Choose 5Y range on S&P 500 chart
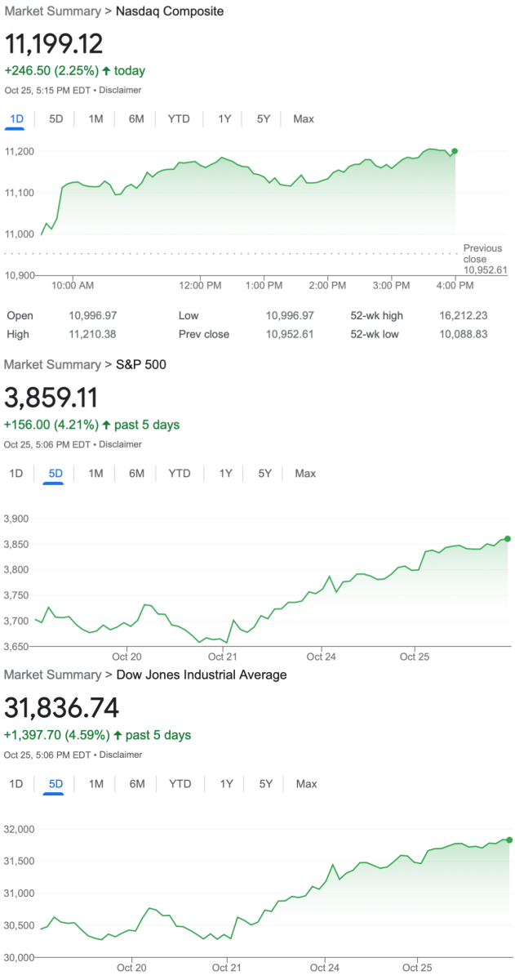Screen dimensions: 515x980 (x=264, y=474)
